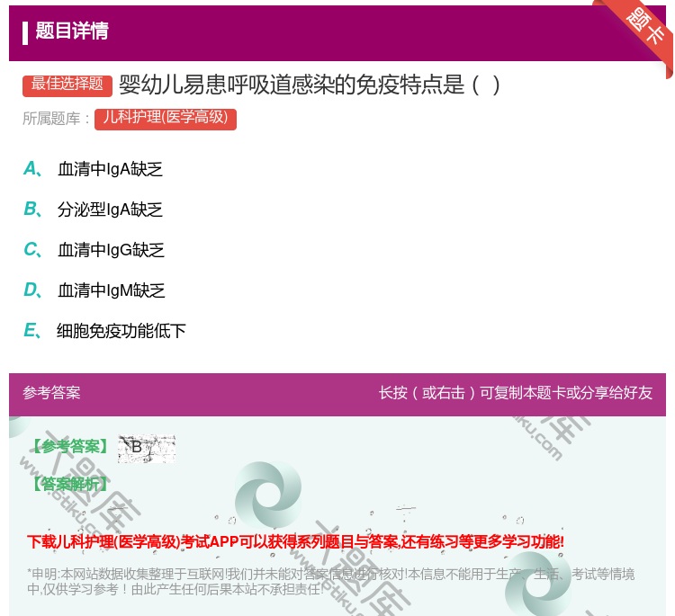
Task: Select option C 血清中IgG缺乏
Action: (94, 250)
